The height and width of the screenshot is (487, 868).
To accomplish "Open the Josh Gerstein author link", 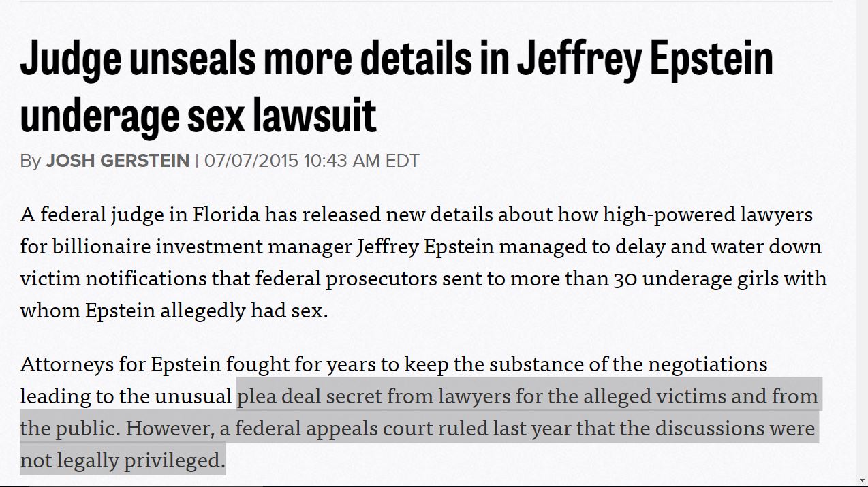I will 118,161.
